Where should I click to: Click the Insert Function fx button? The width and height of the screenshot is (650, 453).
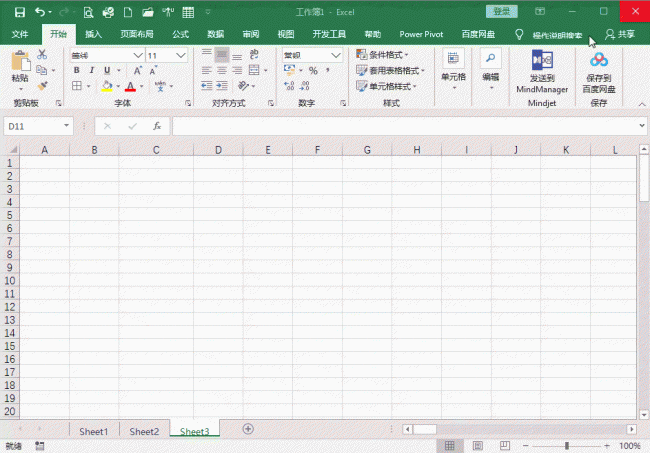[x=157, y=126]
